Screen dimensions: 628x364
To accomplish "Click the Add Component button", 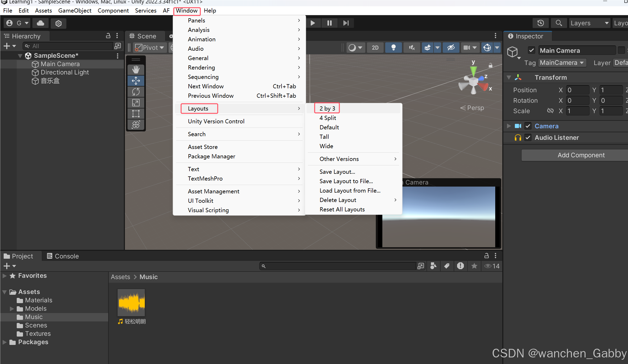I will click(581, 155).
